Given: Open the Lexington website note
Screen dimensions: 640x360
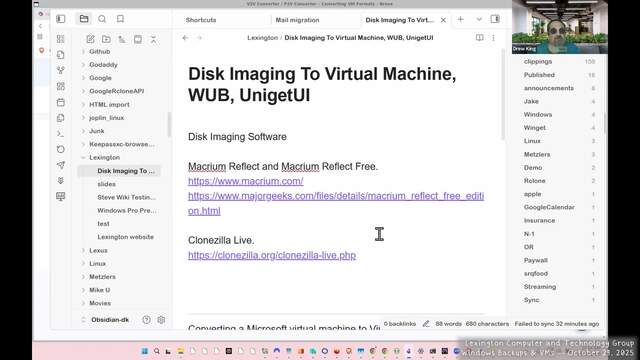Looking at the screenshot, I should click(125, 237).
